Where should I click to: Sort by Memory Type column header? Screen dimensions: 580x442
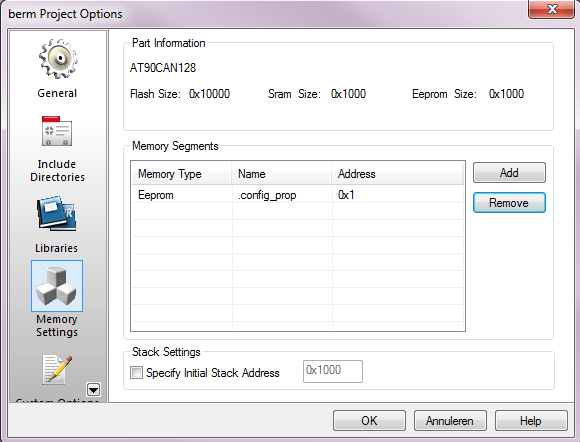pyautogui.click(x=181, y=173)
